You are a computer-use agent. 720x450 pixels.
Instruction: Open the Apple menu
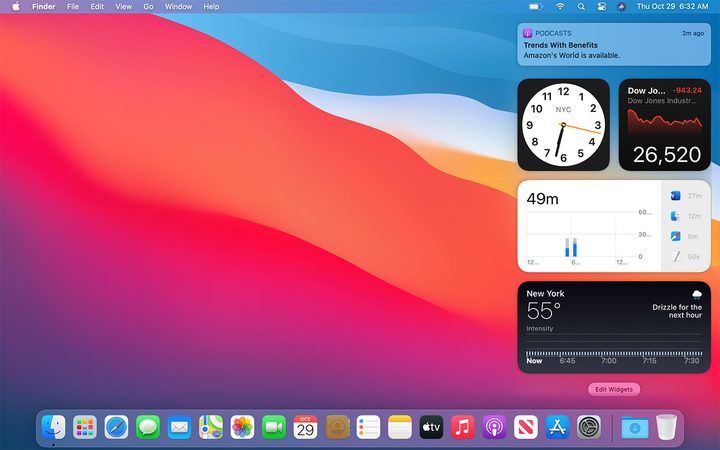[x=16, y=6]
